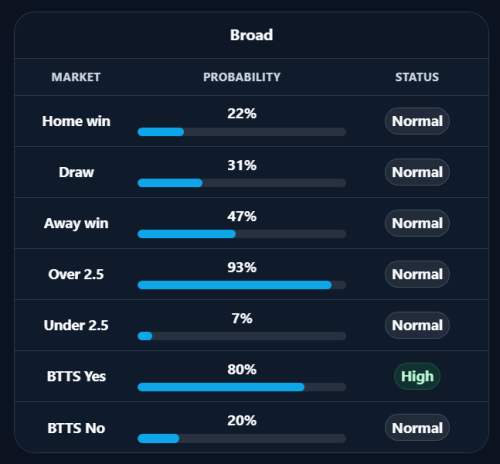Viewport: 500px width, 464px height.
Task: Click the STATUS column header
Action: click(417, 77)
